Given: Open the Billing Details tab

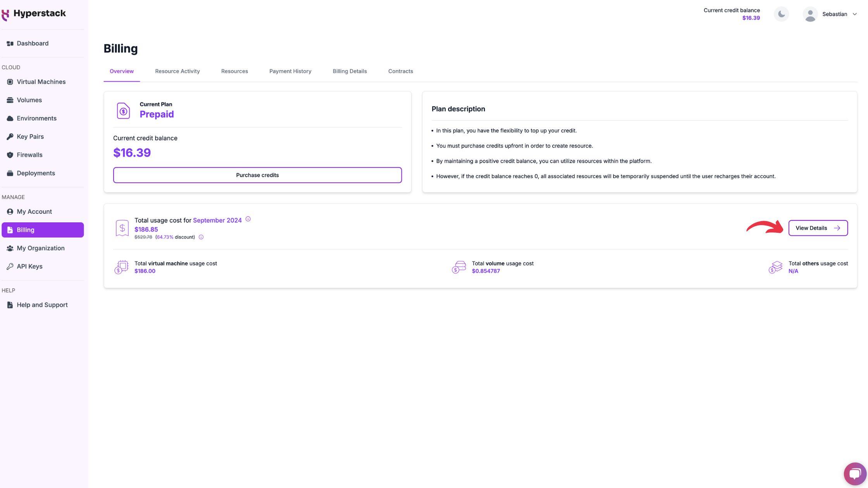Looking at the screenshot, I should 350,71.
